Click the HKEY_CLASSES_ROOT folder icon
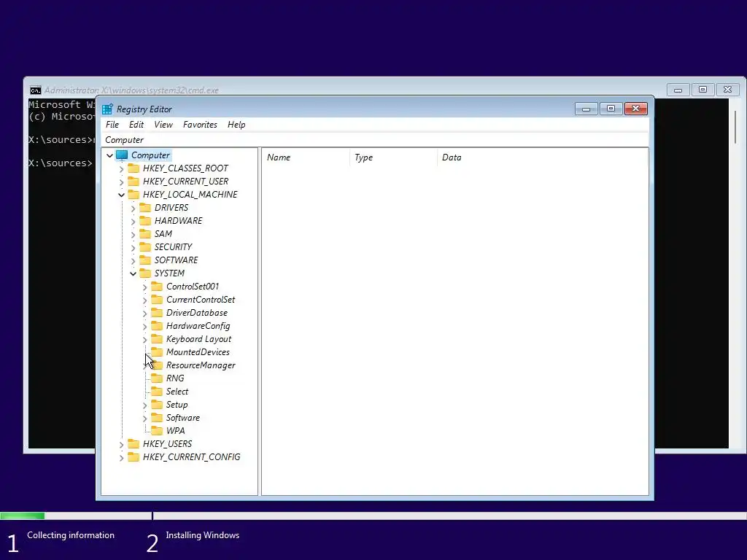 [x=133, y=168]
